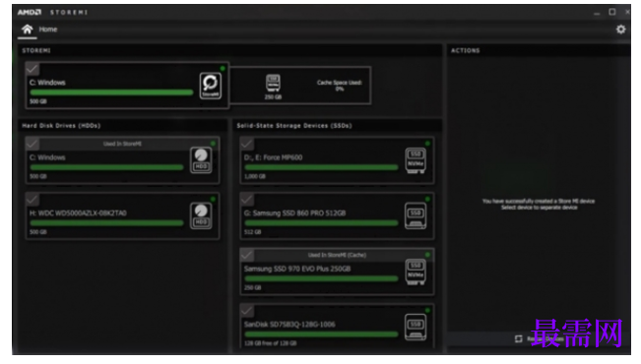Screen dimensions: 641x364
Task: Toggle checkbox on H: WDC WD5000AZLX card
Action: (x=32, y=200)
